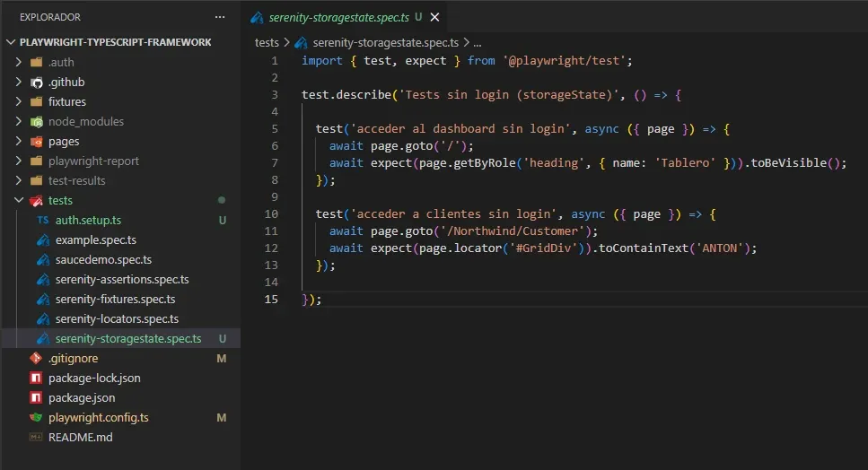Click '@playwright/test' import string
868x470 pixels.
tap(564, 61)
